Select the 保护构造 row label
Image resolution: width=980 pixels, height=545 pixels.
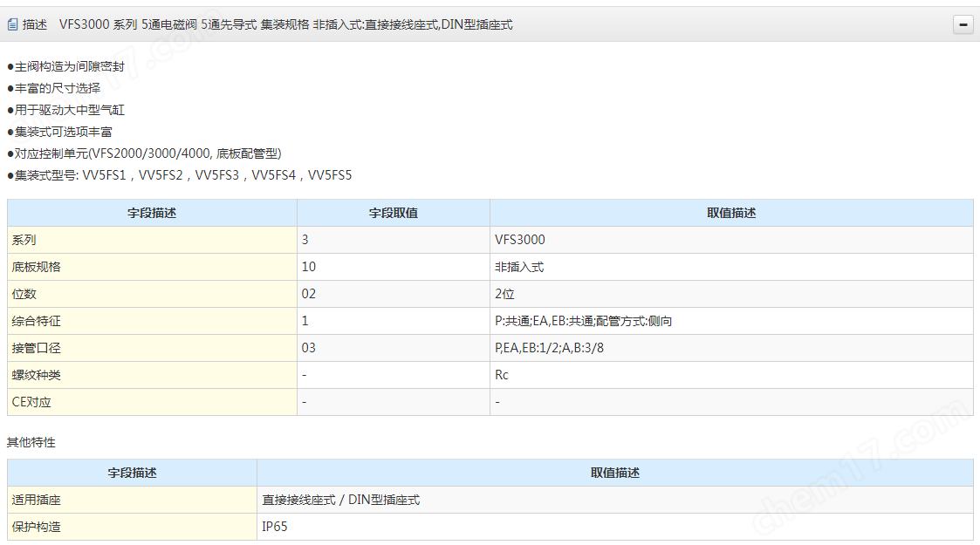(132, 527)
